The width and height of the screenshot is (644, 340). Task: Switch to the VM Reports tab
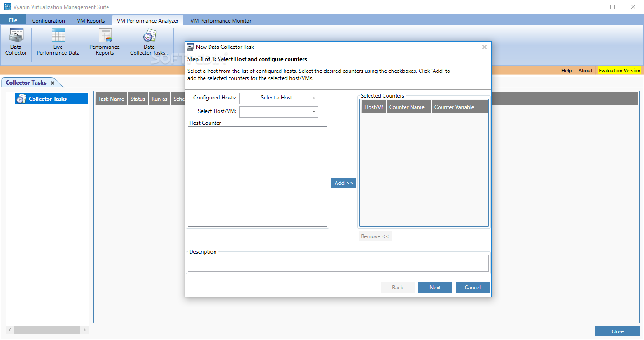pos(91,20)
